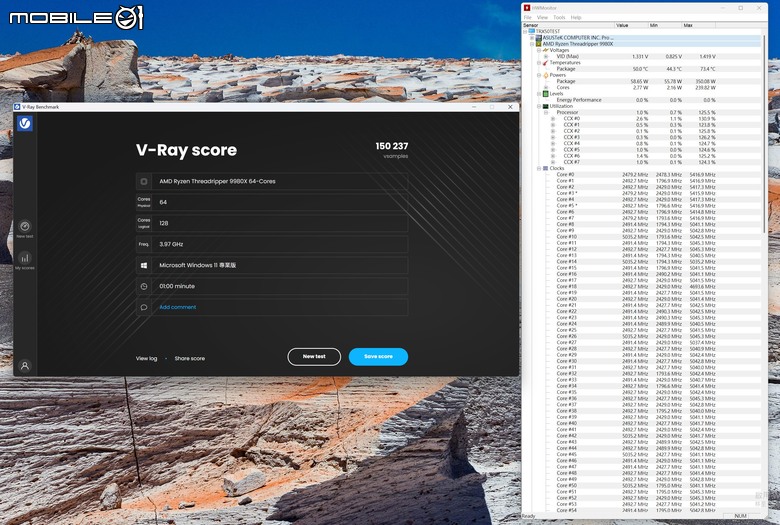Select the Core #0 clock row
The width and height of the screenshot is (780, 525).
click(x=642, y=175)
